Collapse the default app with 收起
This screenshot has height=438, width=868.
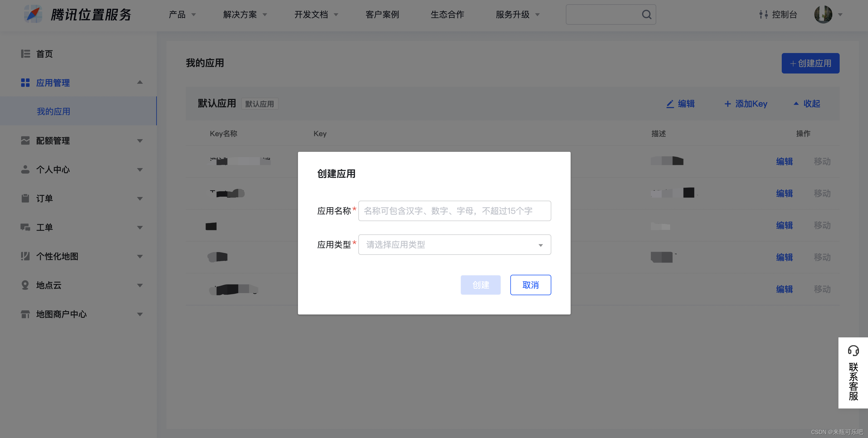[x=807, y=104]
